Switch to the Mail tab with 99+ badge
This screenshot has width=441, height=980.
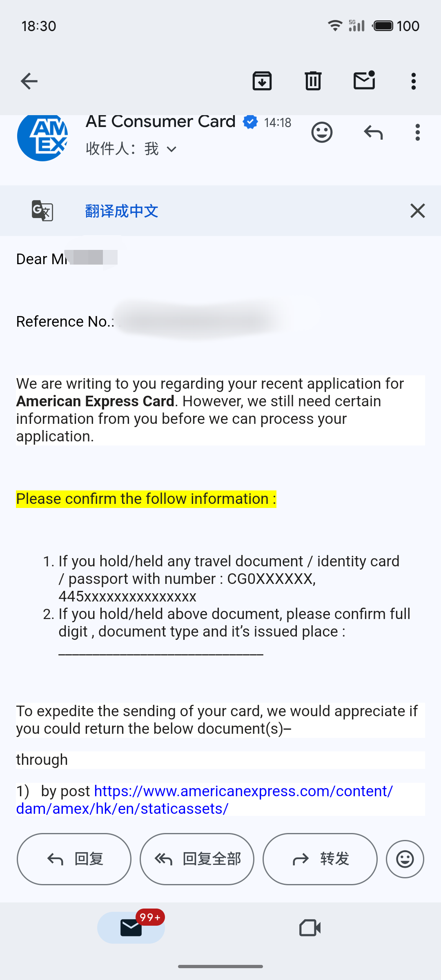pyautogui.click(x=131, y=928)
